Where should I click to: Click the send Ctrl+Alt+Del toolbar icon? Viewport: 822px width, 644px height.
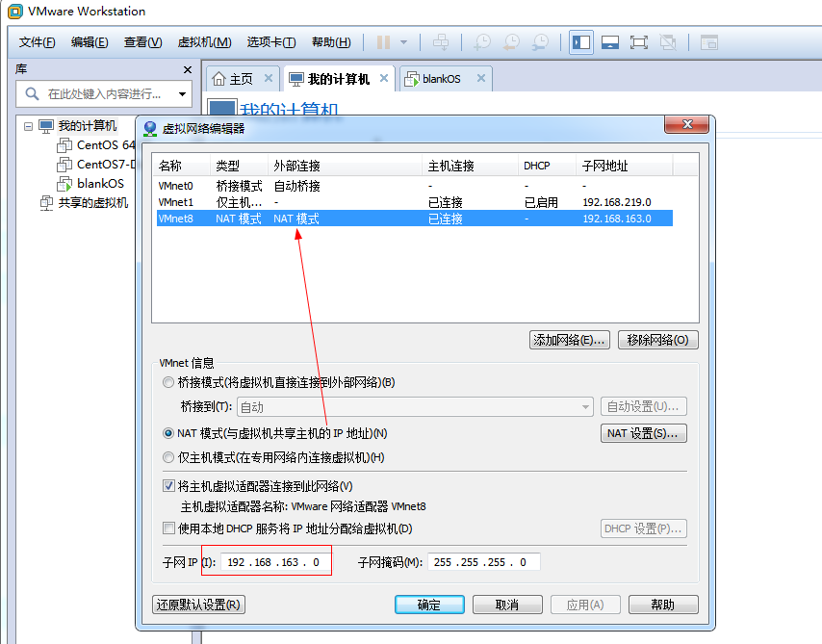[441, 42]
